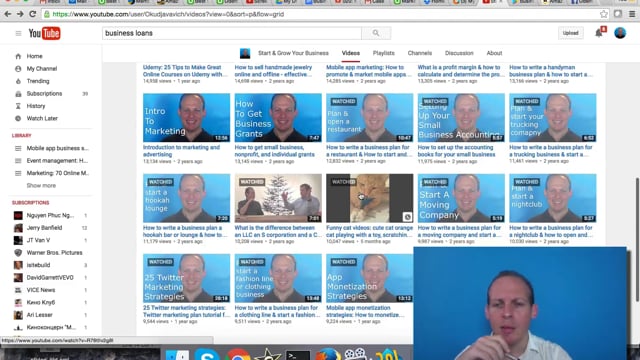Click watch later icon on cat video thumbnail
Viewport: 640px width, 360px height.
point(407,217)
